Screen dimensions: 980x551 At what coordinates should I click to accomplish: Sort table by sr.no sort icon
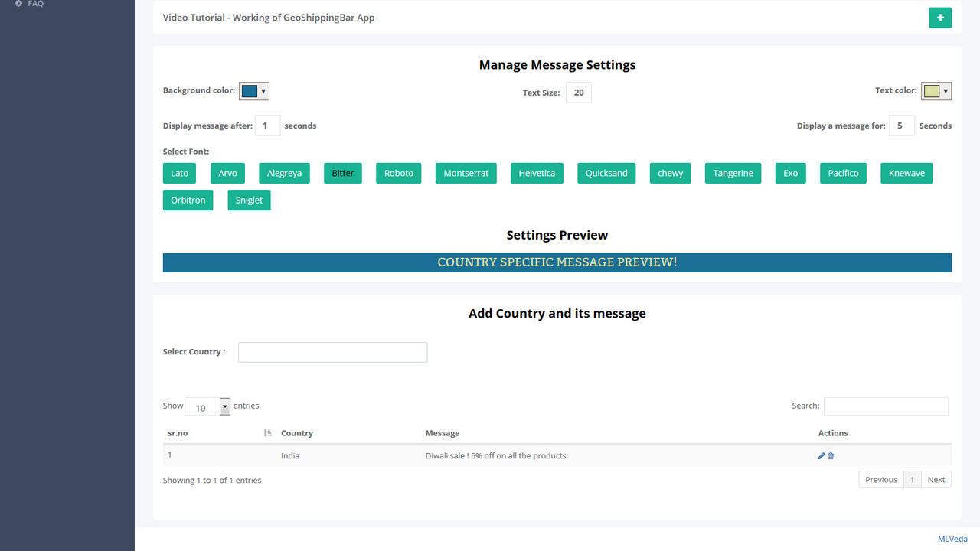point(267,432)
